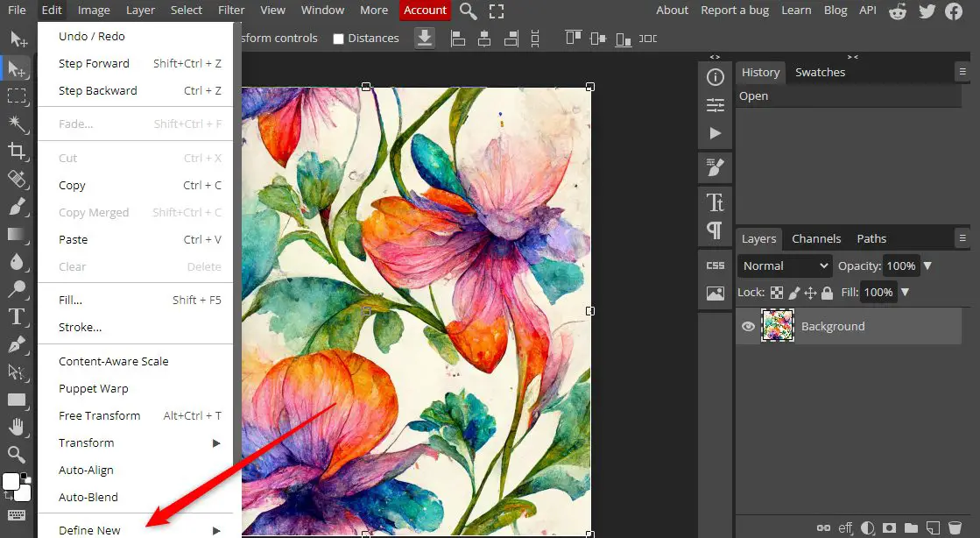Click the foreground color swatch
This screenshot has width=980, height=538.
(11, 482)
